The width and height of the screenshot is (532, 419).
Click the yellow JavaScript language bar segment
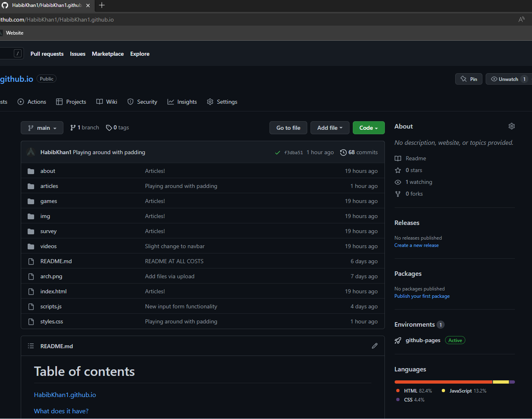(x=501, y=382)
